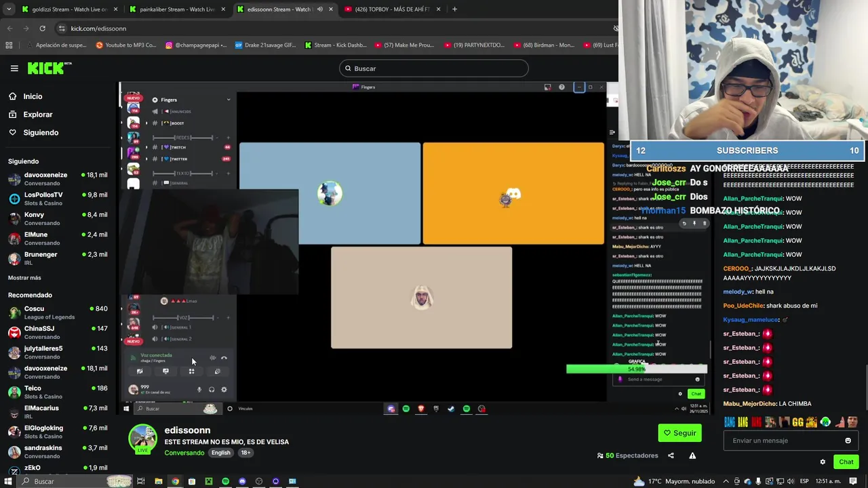Open the ElGlogloking channel

tap(58, 432)
